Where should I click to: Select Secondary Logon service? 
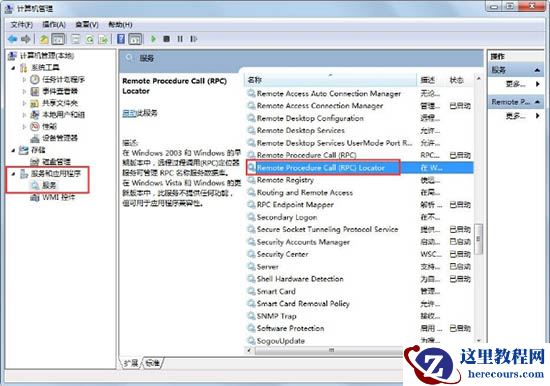point(287,217)
